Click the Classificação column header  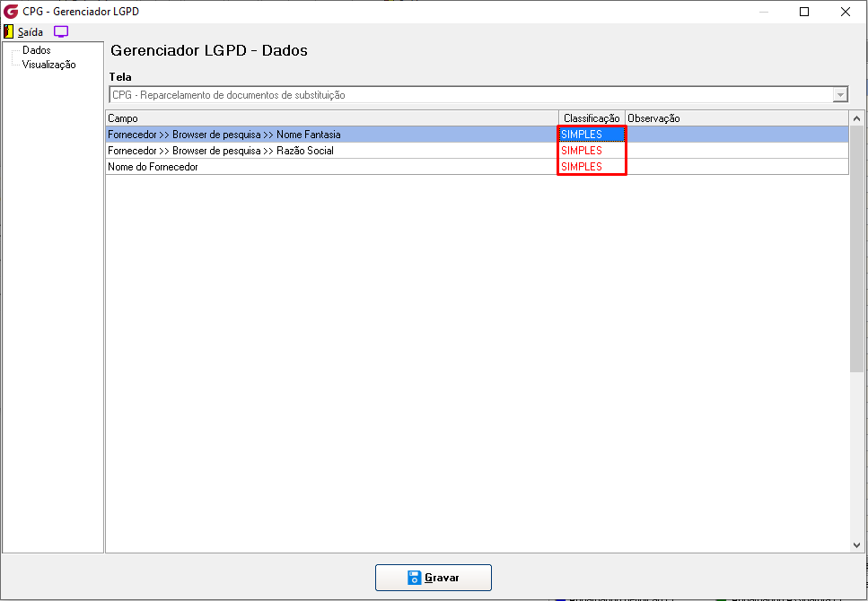pyautogui.click(x=592, y=118)
